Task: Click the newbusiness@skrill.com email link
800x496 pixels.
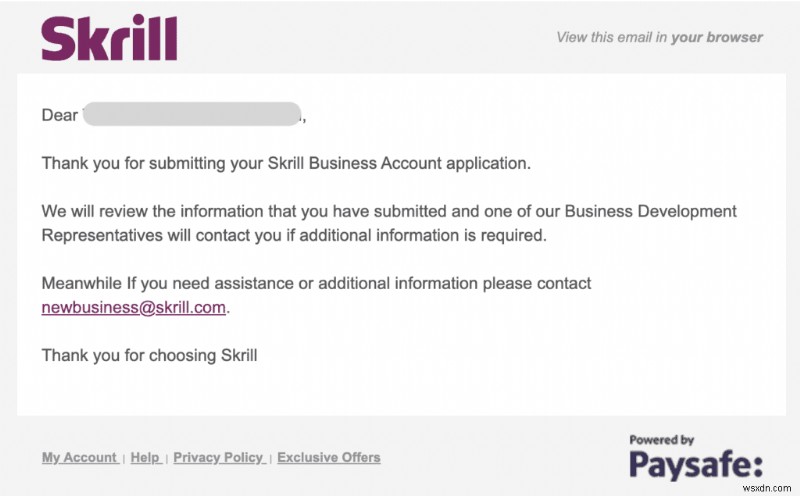Action: coord(133,308)
